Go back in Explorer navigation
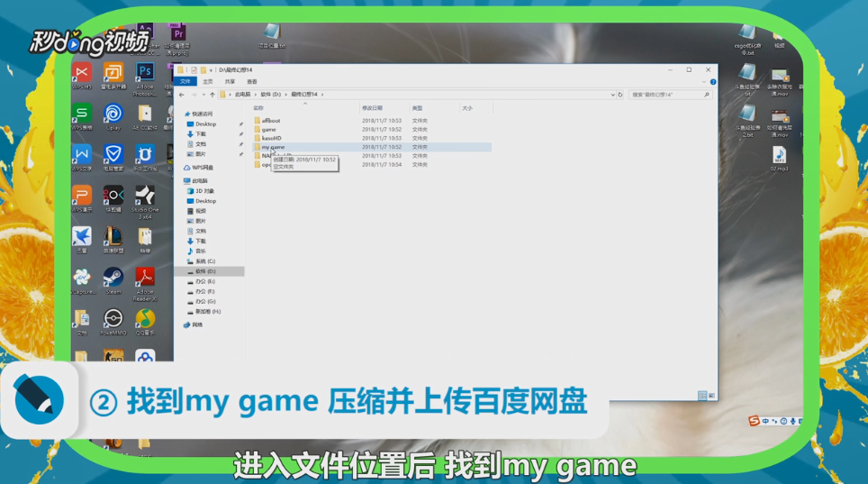 point(182,95)
